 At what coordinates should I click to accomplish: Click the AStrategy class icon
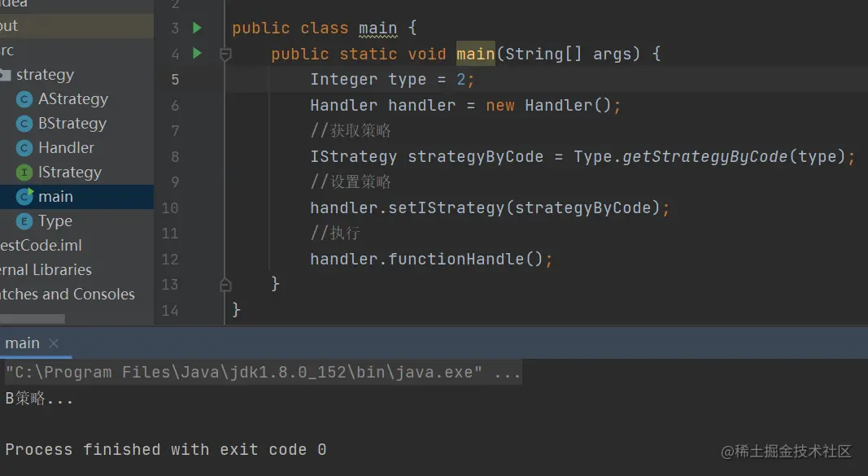point(24,99)
